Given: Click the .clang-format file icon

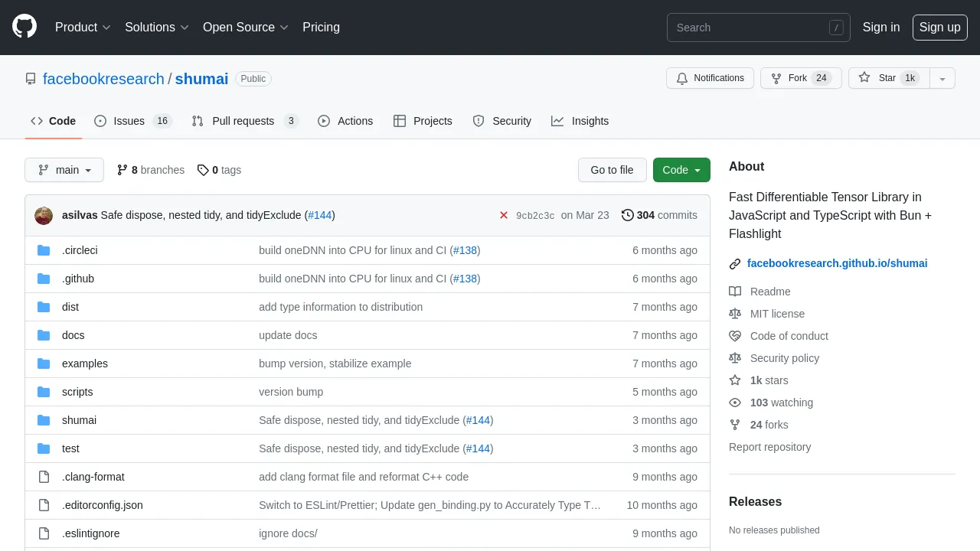Looking at the screenshot, I should [44, 477].
